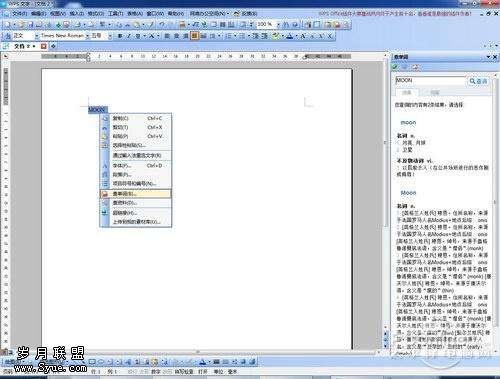Open the 绘图(R) drawing menu
Screen dimensions: 500x379
click(13, 362)
